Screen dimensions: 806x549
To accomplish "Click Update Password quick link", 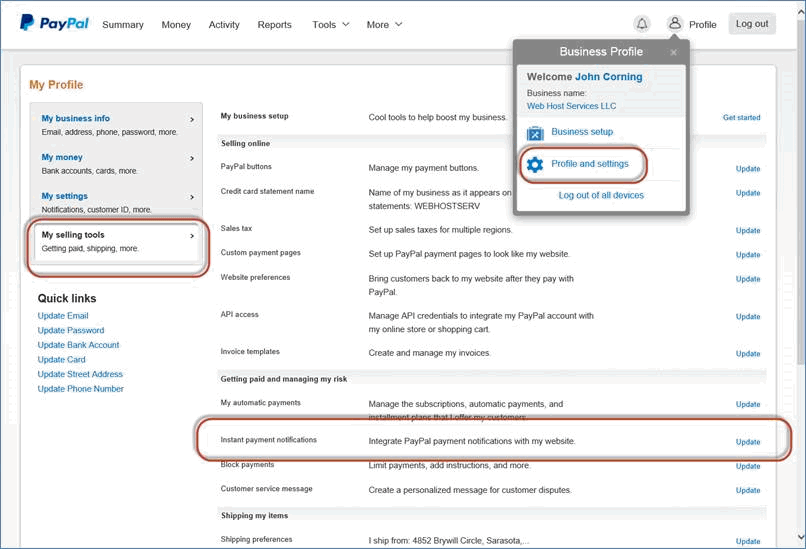I will [x=70, y=331].
